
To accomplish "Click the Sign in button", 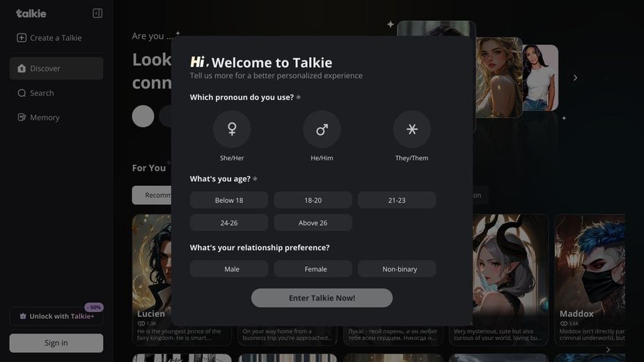I will tap(56, 343).
